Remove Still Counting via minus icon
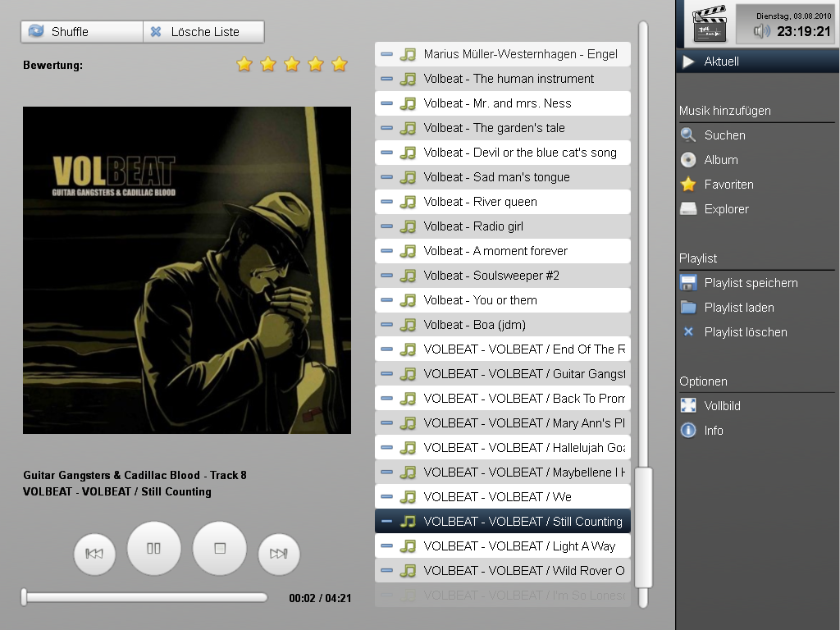Viewport: 840px width, 630px height. click(386, 521)
